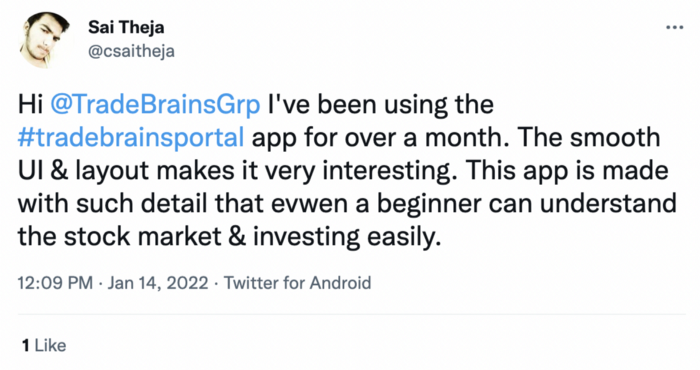Open the #tradebrainsportal hashtag
This screenshot has height=370, width=700.
point(131,138)
